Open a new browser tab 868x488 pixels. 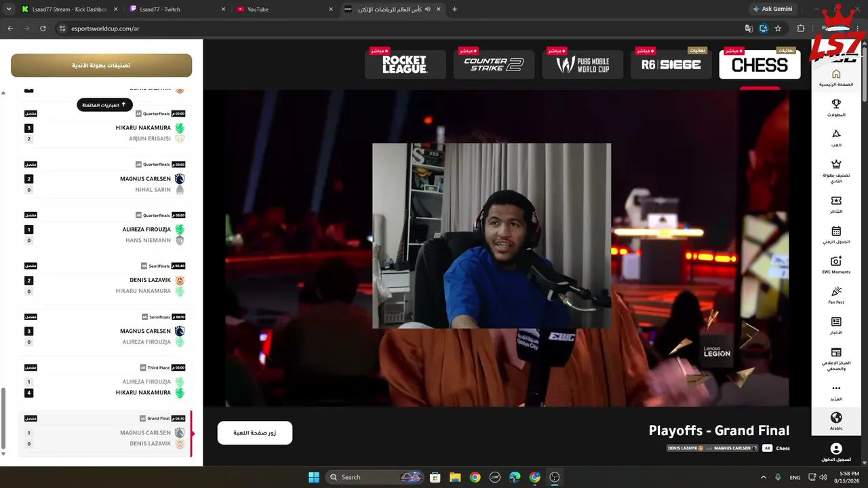point(454,9)
